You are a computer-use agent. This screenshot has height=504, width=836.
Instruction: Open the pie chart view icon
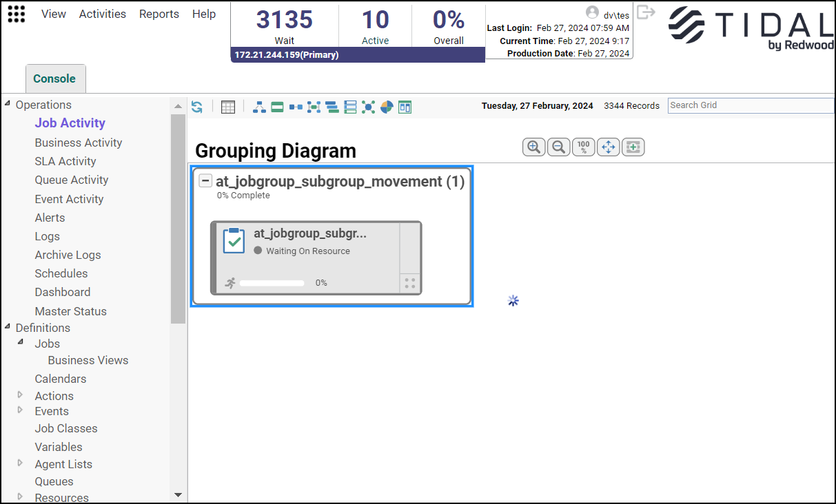(x=387, y=107)
